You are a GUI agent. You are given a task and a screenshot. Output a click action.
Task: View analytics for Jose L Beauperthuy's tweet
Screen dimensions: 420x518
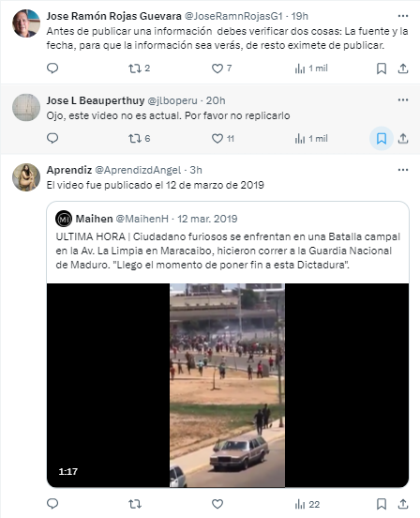click(x=311, y=139)
